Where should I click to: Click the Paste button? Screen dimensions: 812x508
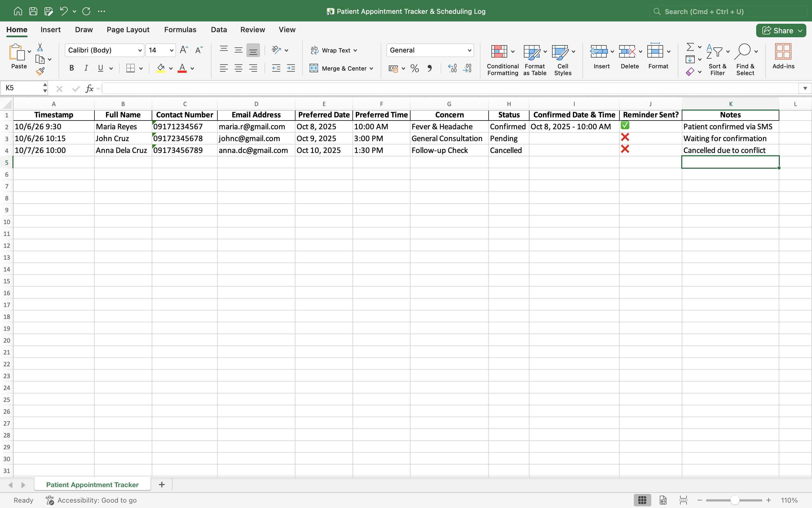pos(19,56)
